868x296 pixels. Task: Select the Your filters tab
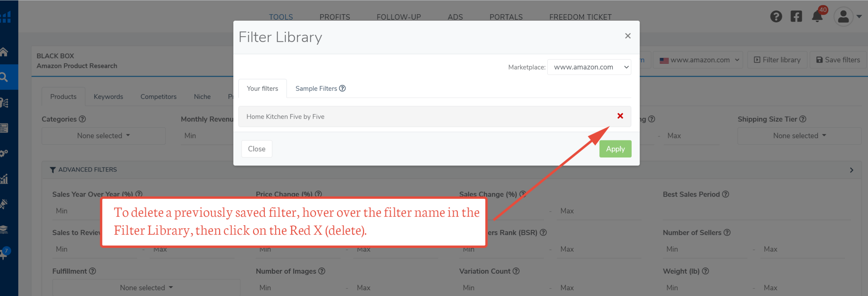click(262, 88)
